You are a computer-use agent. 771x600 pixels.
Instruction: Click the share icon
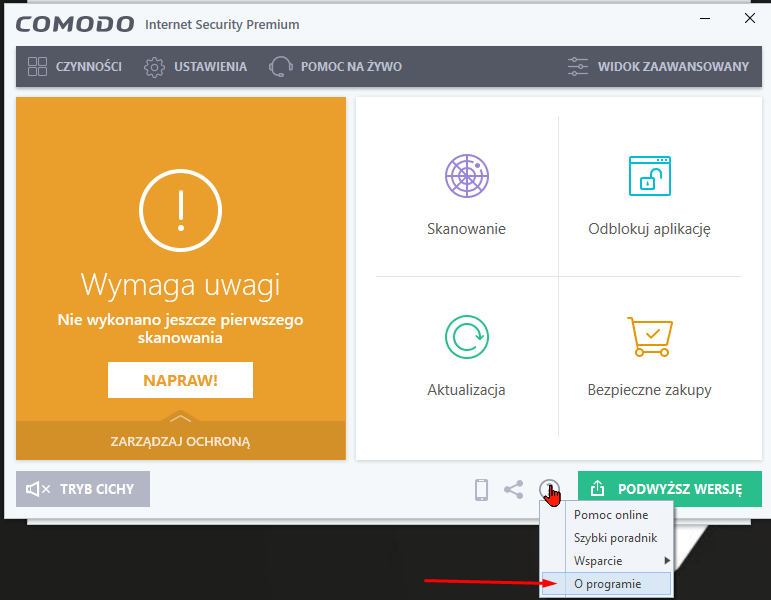(514, 489)
